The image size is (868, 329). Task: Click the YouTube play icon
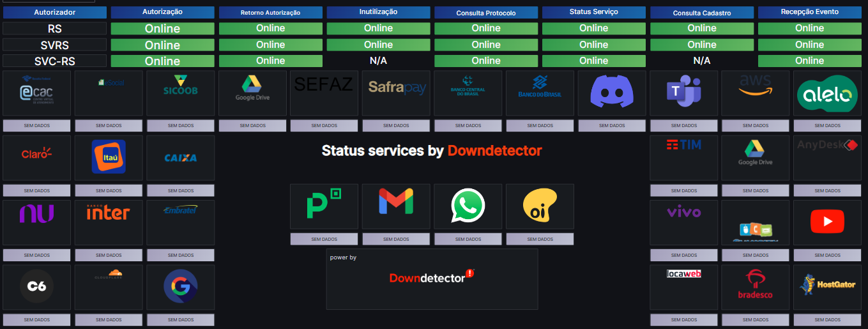(x=828, y=223)
